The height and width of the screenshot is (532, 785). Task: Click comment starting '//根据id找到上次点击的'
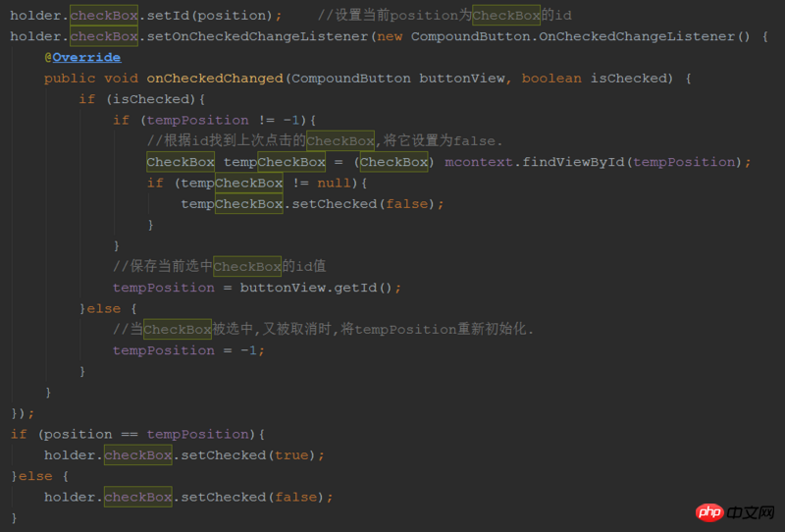[x=325, y=141]
